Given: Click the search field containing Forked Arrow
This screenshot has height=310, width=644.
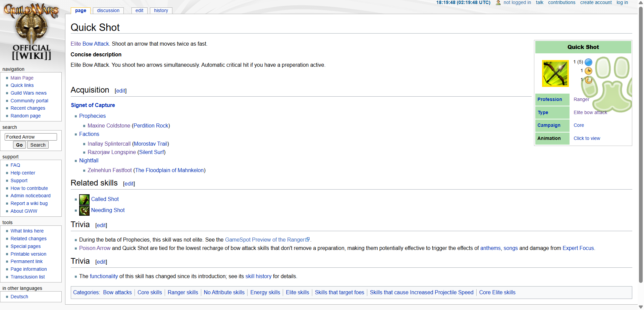Looking at the screenshot, I should pyautogui.click(x=31, y=137).
